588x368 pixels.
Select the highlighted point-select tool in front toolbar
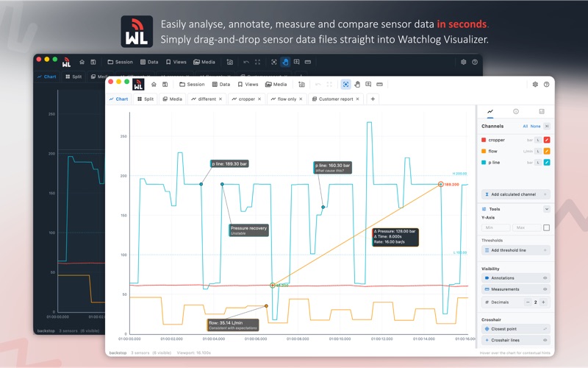[x=345, y=85]
